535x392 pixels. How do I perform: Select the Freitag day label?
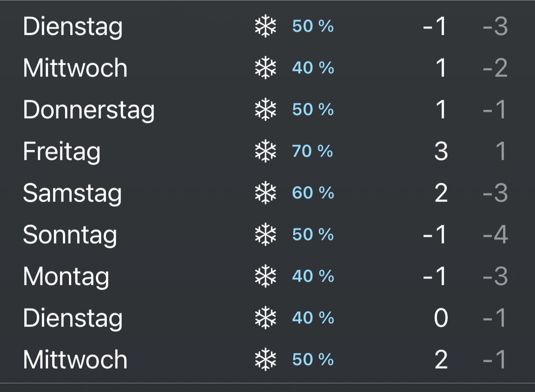(x=62, y=152)
